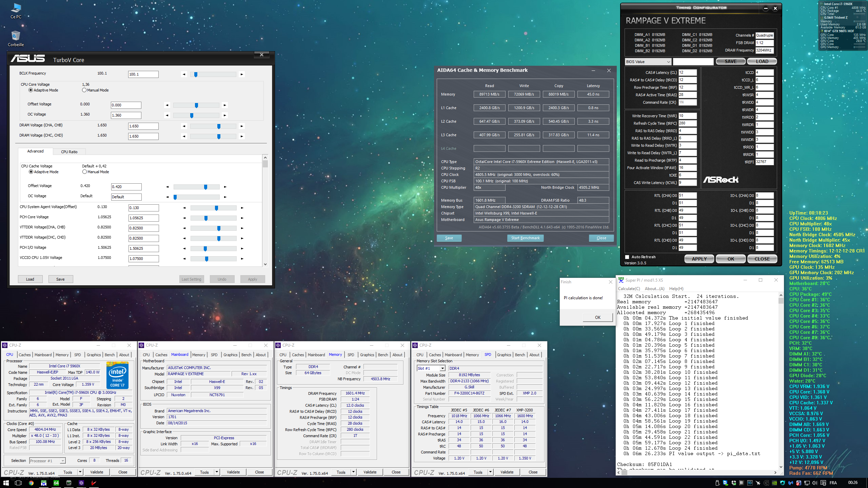Click SAVE in Timing Configurator
Screen dimensions: 868x488
(731, 61)
